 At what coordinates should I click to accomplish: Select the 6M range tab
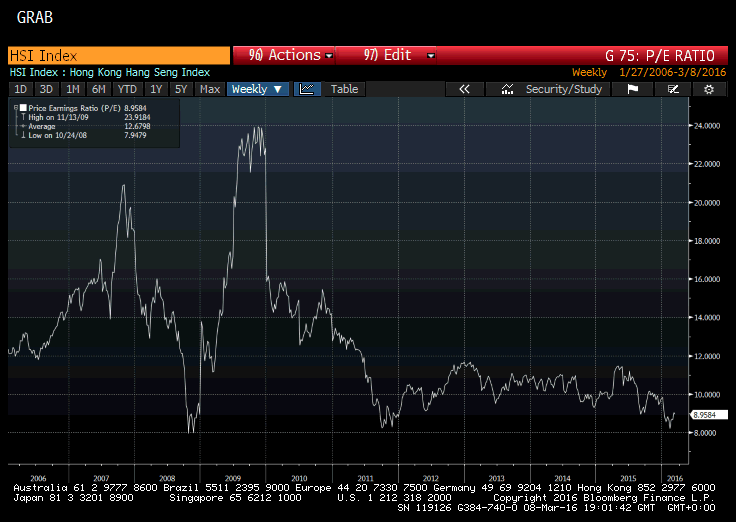[99, 89]
